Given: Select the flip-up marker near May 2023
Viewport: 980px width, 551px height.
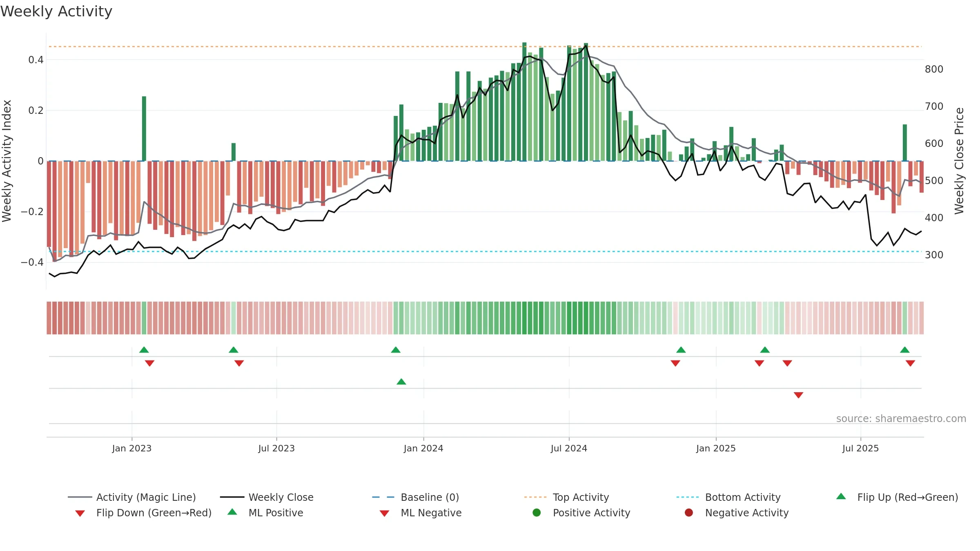Looking at the screenshot, I should pyautogui.click(x=234, y=350).
